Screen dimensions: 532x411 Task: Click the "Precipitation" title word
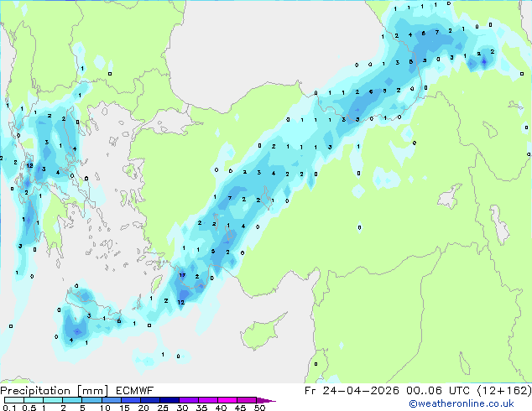35,391
